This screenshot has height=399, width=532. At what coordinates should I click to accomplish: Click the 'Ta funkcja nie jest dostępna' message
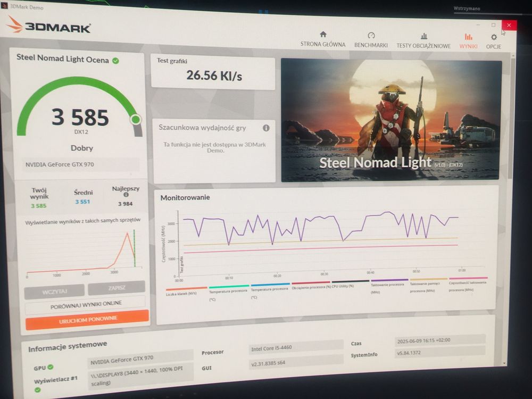pyautogui.click(x=215, y=147)
